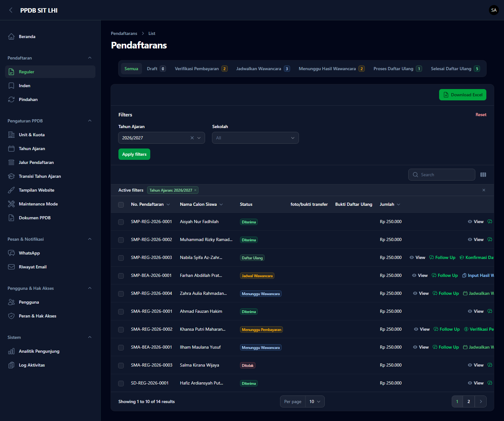This screenshot has height=421, width=504.
Task: Toggle the select-all checkbox in table header
Action: pos(121,205)
